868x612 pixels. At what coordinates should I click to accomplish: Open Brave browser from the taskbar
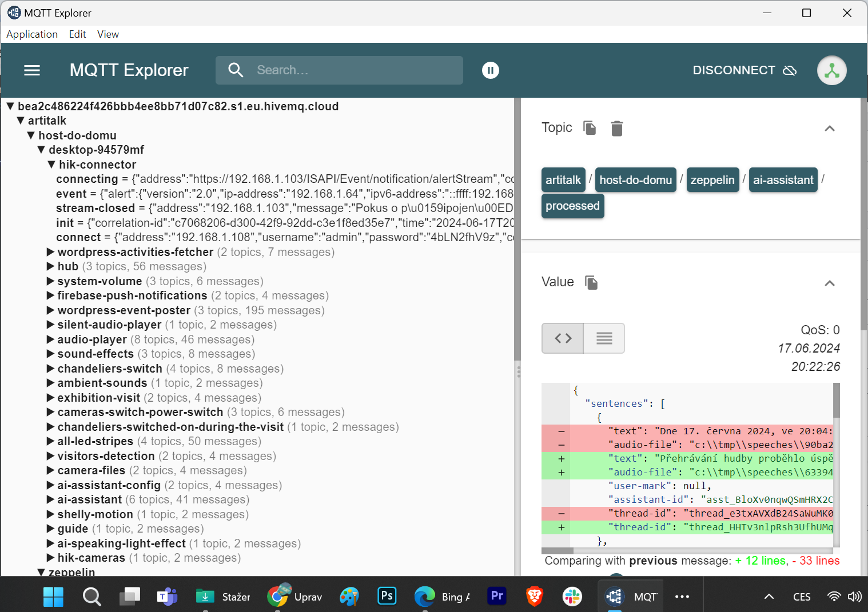tap(534, 596)
